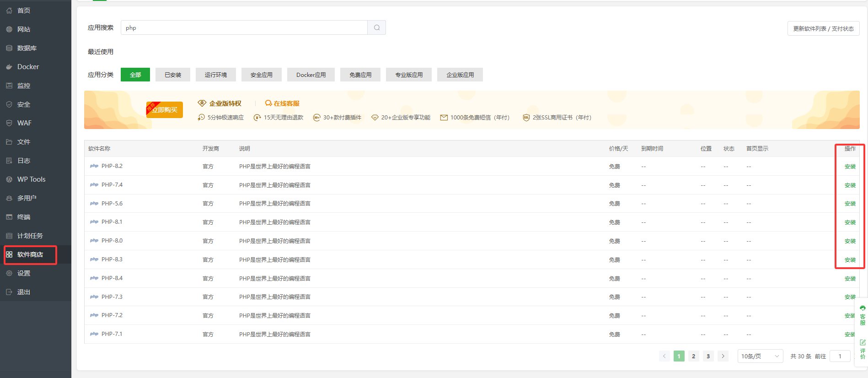
Task: Click the PHP logo beside PHP-8.2
Action: point(94,166)
